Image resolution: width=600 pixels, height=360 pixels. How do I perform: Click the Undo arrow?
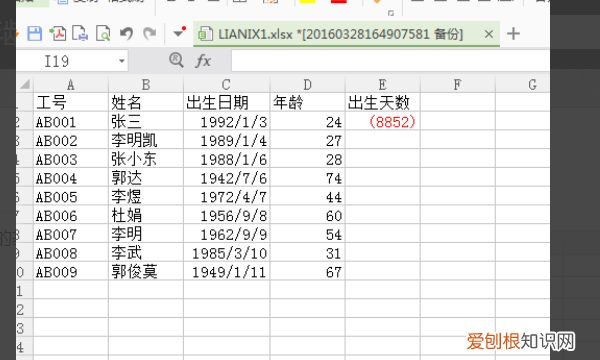(126, 34)
